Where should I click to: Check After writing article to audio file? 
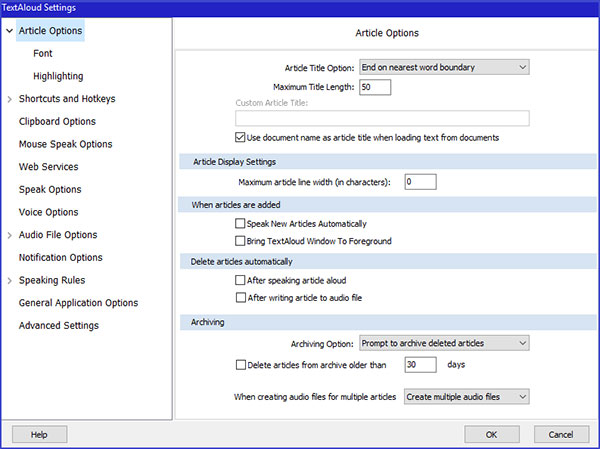(240, 298)
